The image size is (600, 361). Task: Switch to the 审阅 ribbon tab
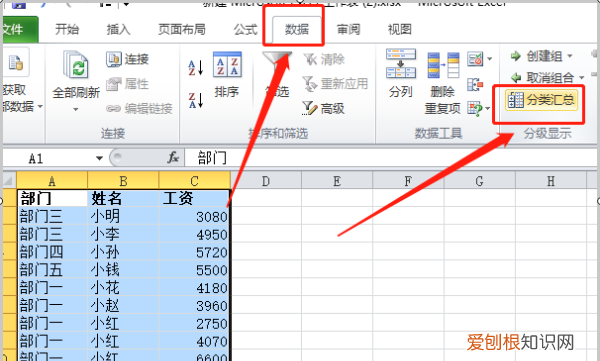pos(348,29)
